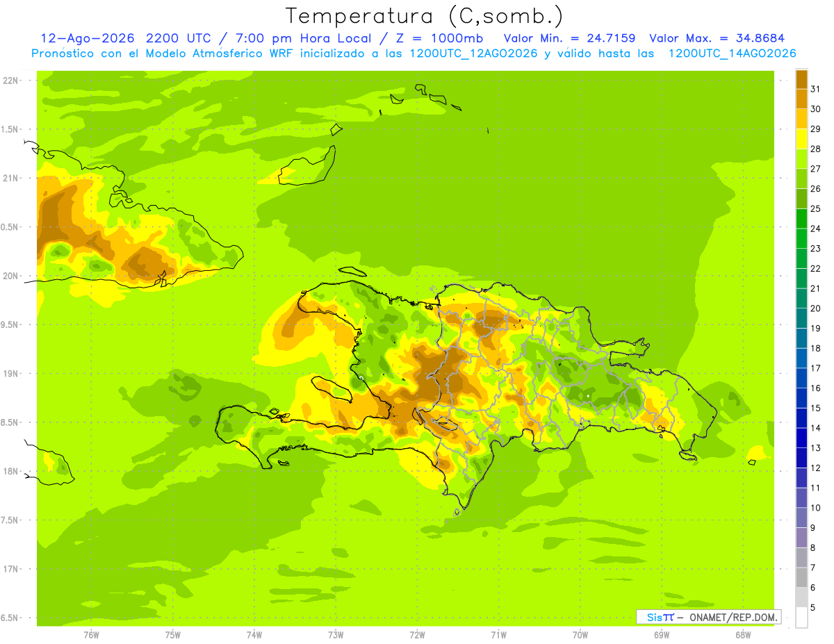Click the title "Temperatura (C,somb.)"
The image size is (834, 644).
[423, 16]
